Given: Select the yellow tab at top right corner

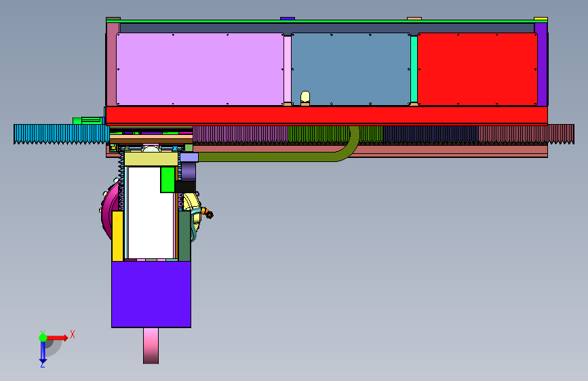Looking at the screenshot, I should [541, 18].
